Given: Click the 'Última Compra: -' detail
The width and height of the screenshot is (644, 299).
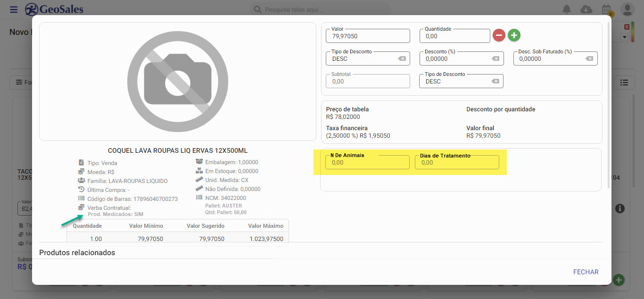Looking at the screenshot, I should click(x=108, y=190).
